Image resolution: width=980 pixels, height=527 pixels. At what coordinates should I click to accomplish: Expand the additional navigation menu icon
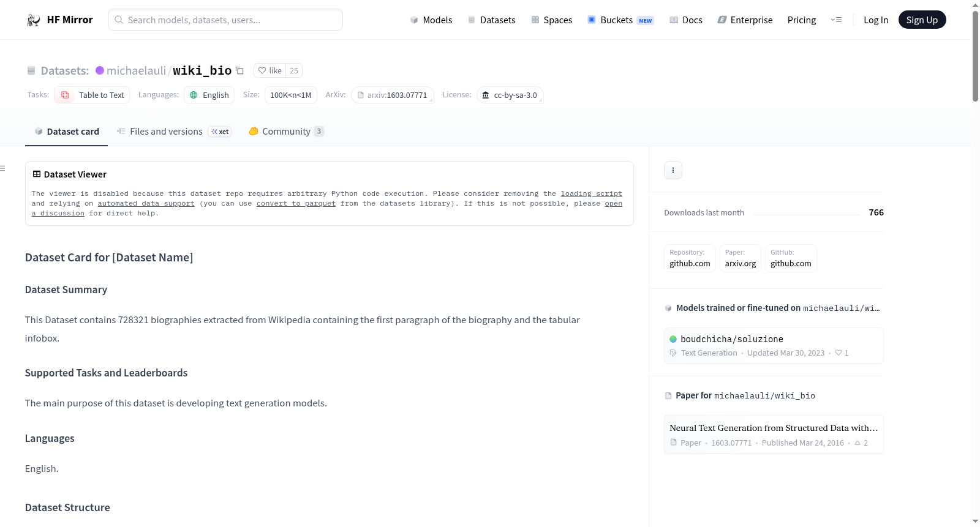coord(836,20)
